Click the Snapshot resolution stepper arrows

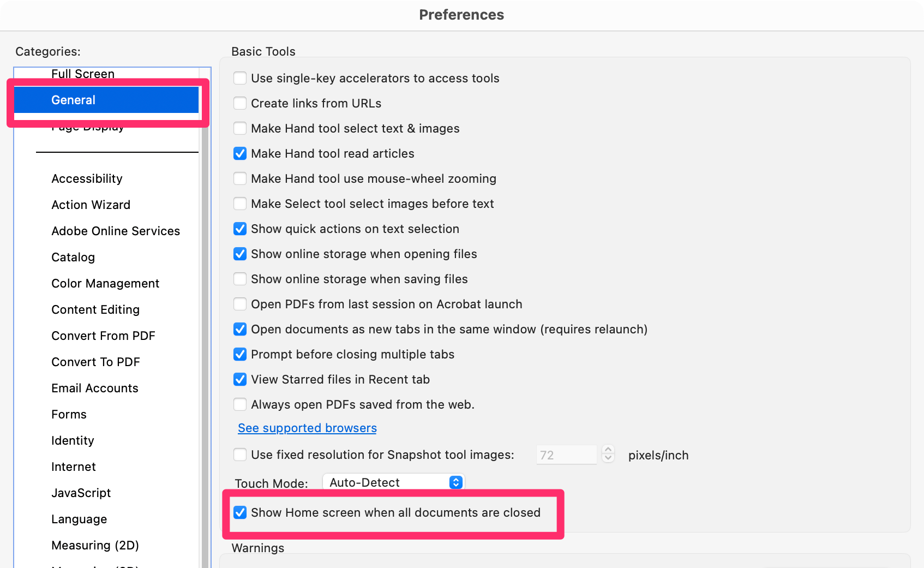pos(608,454)
